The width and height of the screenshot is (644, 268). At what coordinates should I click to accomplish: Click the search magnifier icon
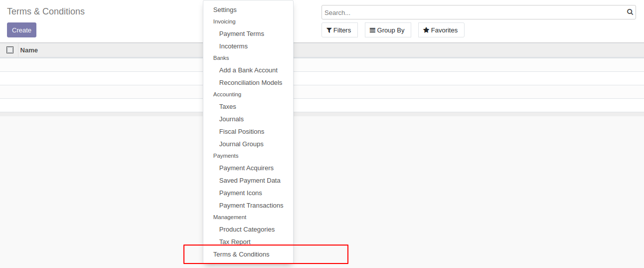click(630, 12)
